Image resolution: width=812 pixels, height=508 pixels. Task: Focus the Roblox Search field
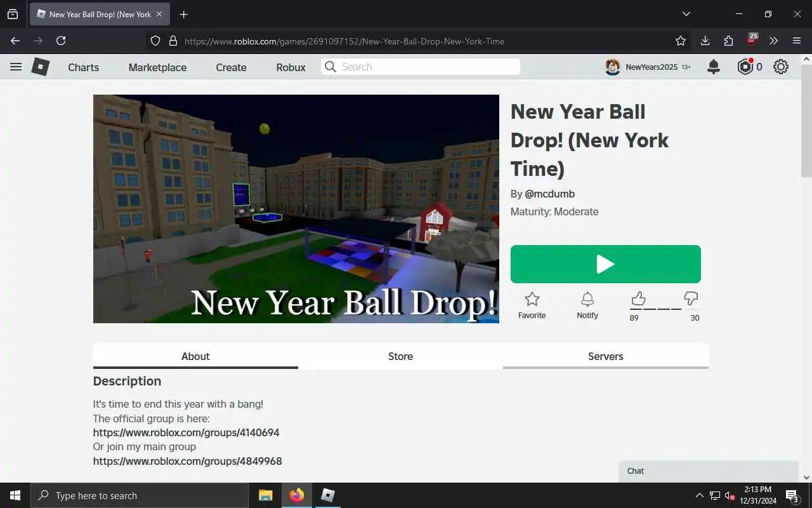421,67
